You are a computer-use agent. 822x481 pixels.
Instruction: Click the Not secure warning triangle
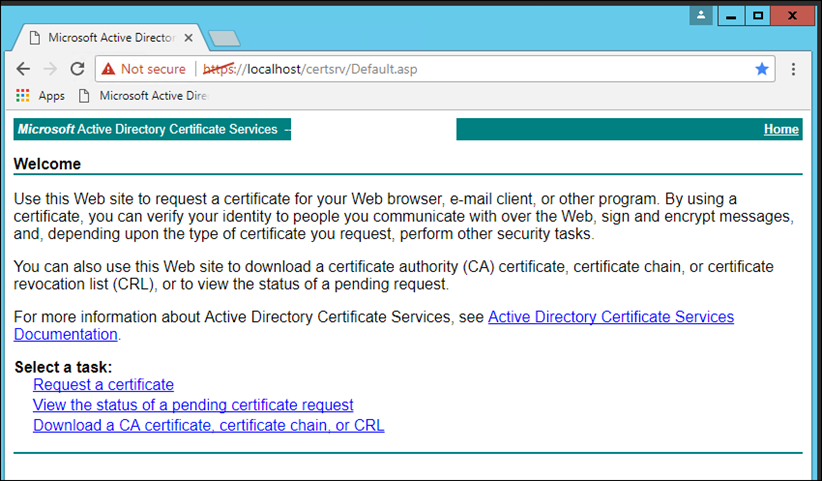click(x=108, y=69)
